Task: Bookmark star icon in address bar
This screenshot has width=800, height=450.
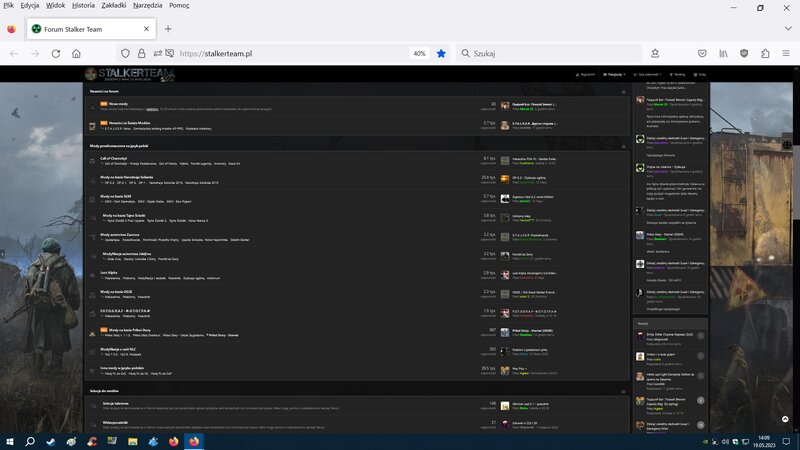Action: pos(441,53)
